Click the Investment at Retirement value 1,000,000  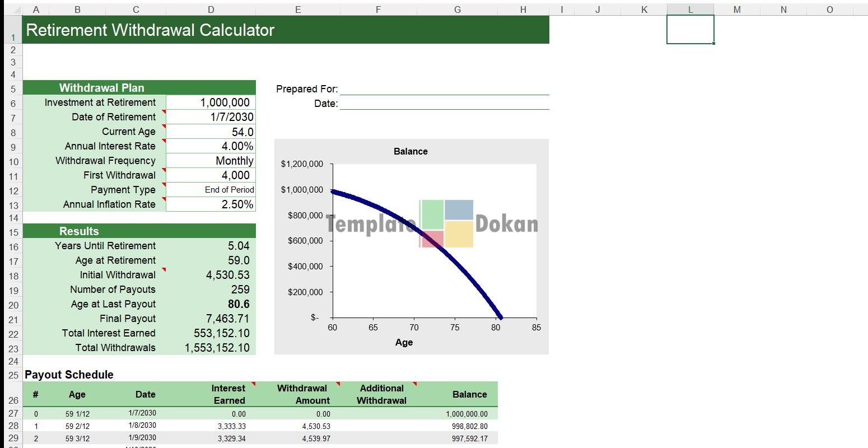[x=211, y=102]
